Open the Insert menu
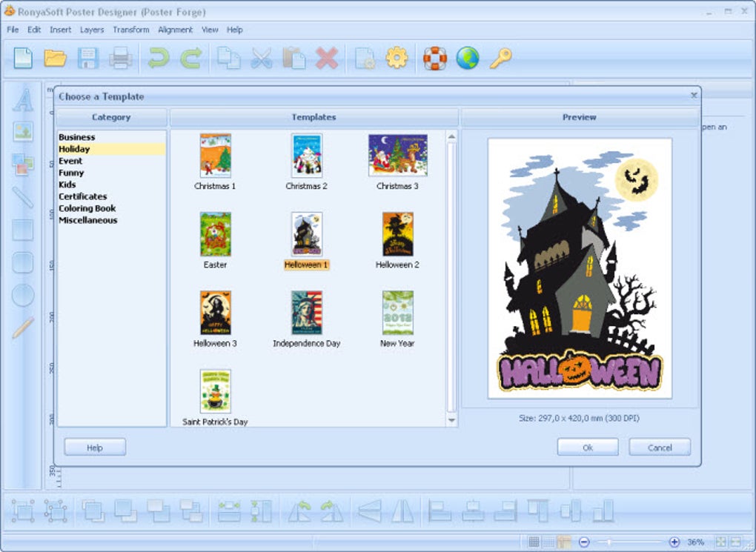The image size is (756, 552). click(x=60, y=30)
